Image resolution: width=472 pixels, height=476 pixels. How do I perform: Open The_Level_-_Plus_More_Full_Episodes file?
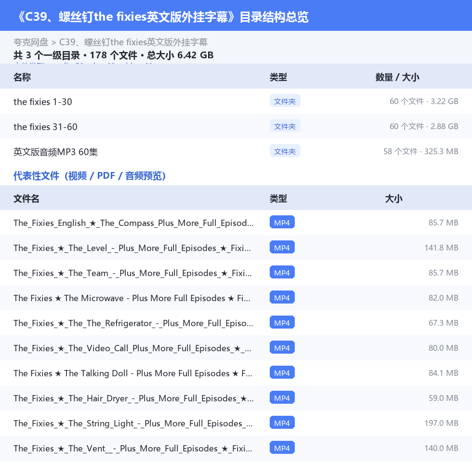[132, 248]
